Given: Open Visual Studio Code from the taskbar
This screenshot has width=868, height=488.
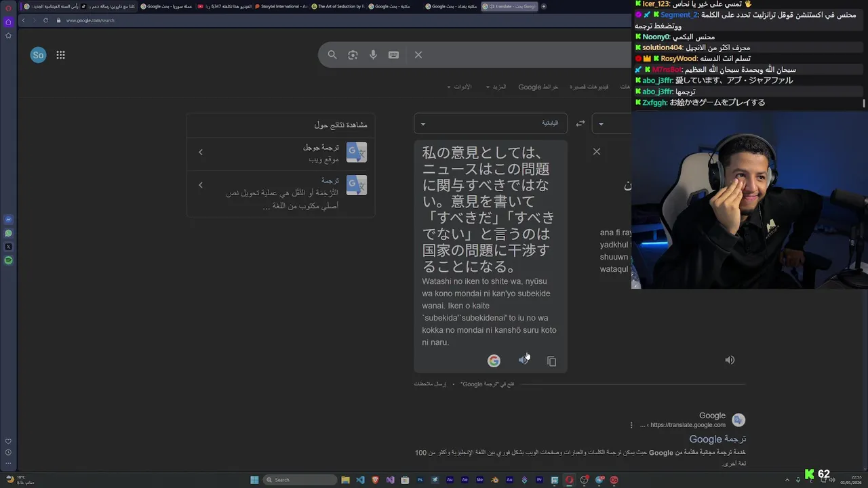Looking at the screenshot, I should pyautogui.click(x=360, y=480).
